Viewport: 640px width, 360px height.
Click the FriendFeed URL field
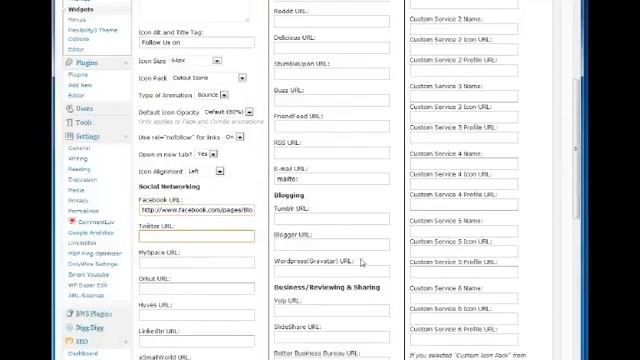pyautogui.click(x=332, y=127)
